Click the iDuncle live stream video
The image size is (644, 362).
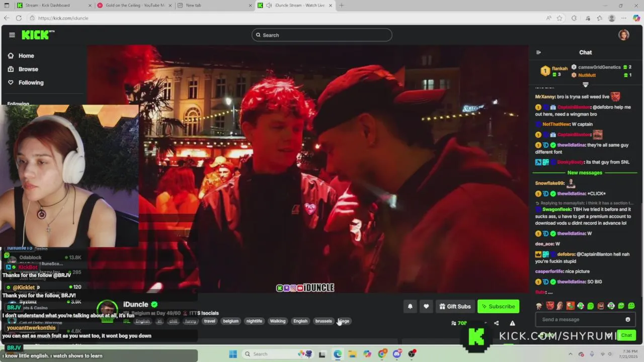coord(308,169)
